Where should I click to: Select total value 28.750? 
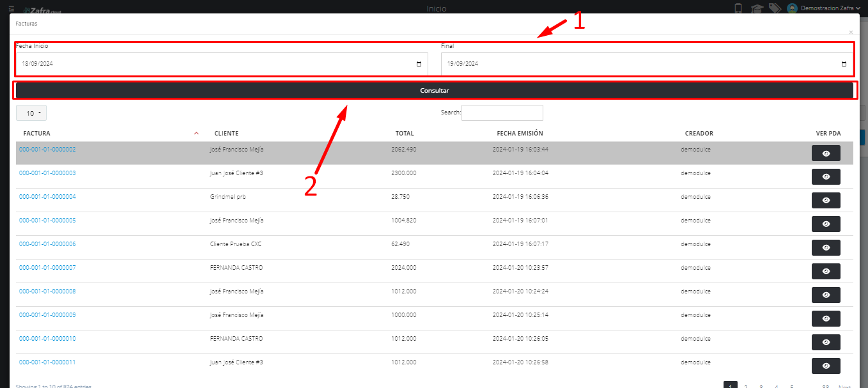tap(400, 196)
